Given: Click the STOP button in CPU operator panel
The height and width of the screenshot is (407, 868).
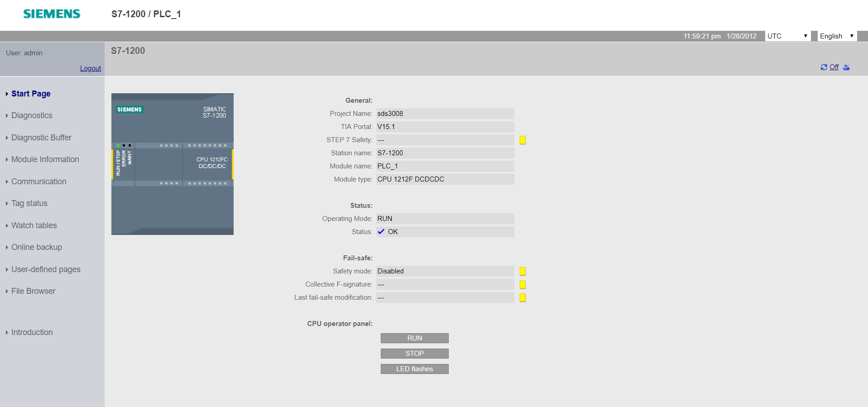Looking at the screenshot, I should pyautogui.click(x=415, y=354).
